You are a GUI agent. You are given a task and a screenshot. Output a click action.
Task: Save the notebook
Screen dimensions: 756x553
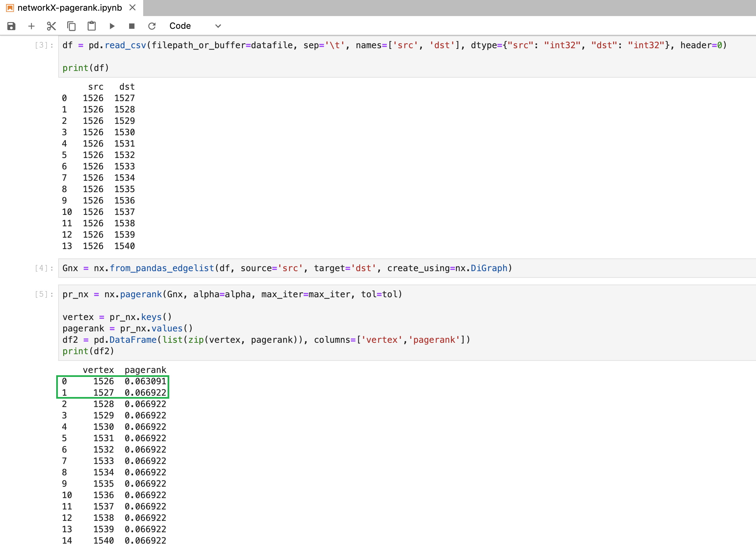11,26
